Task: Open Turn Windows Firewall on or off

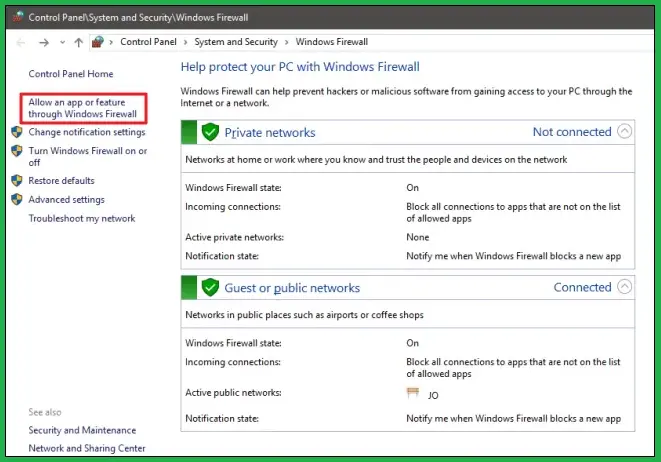Action: click(88, 156)
